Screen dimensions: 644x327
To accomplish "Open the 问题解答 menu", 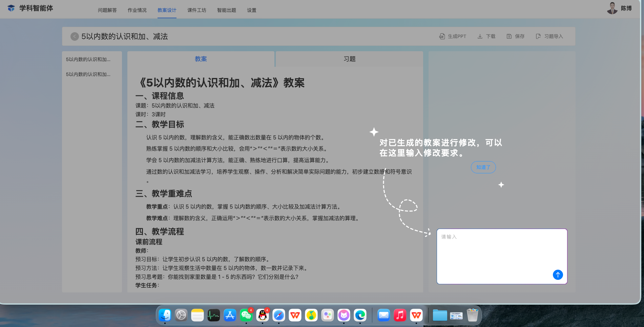I will tap(107, 10).
